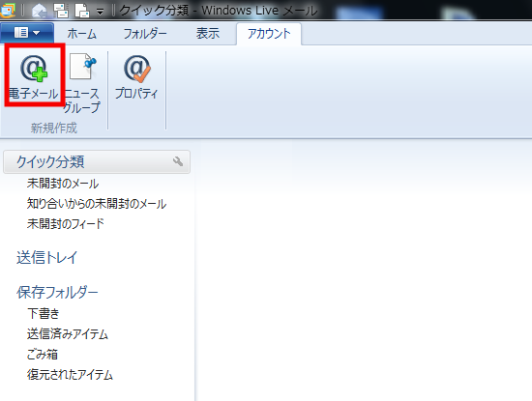Open 知り合いからの未開封のメール
532x401 pixels.
[97, 203]
